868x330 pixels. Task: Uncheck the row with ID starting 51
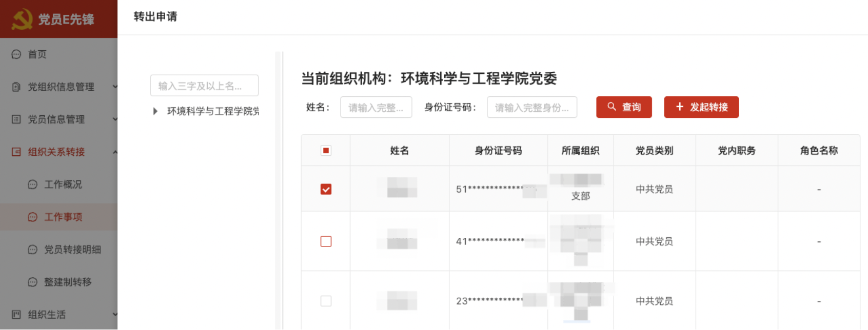[x=326, y=189]
